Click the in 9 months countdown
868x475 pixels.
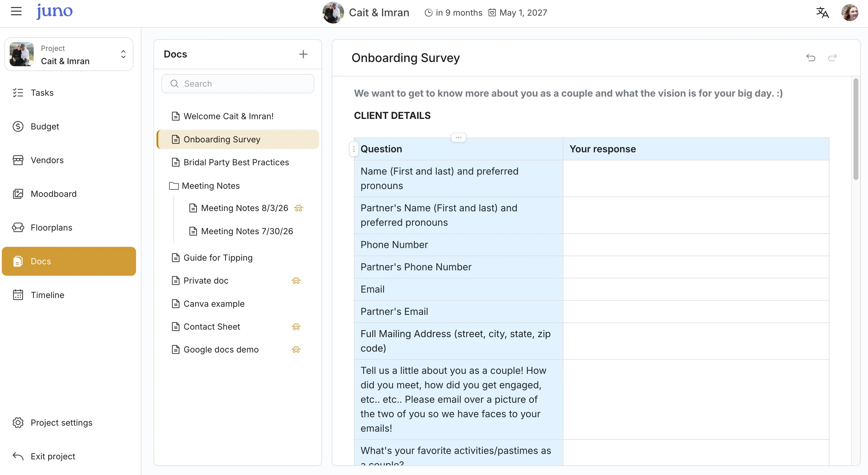point(459,13)
